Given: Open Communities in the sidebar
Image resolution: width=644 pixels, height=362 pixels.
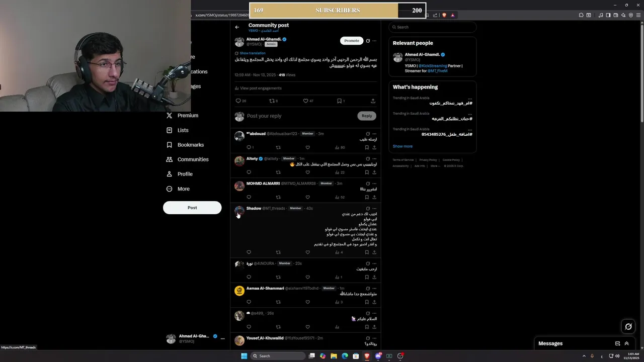Looking at the screenshot, I should [188, 159].
